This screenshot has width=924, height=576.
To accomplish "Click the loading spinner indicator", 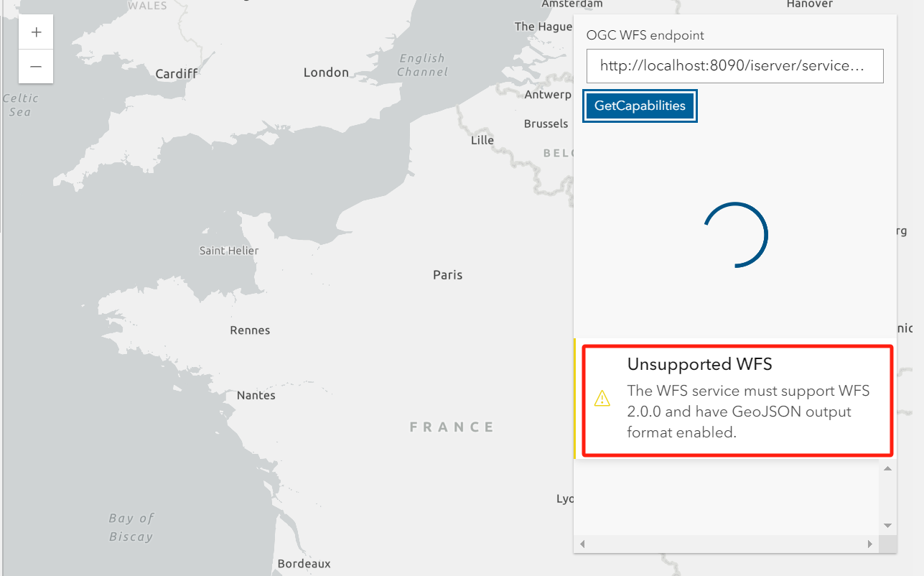I will 736,235.
